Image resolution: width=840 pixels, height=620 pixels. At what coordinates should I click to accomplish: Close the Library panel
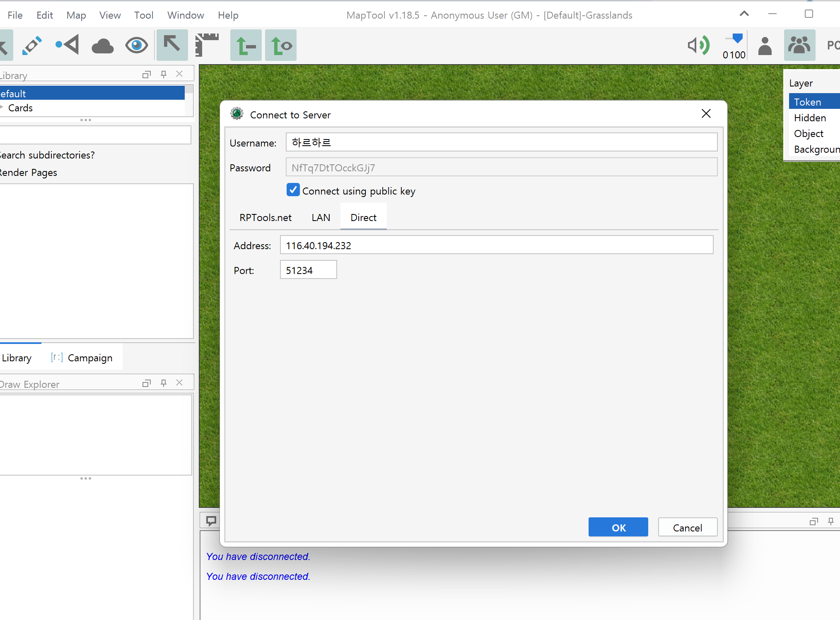[179, 74]
